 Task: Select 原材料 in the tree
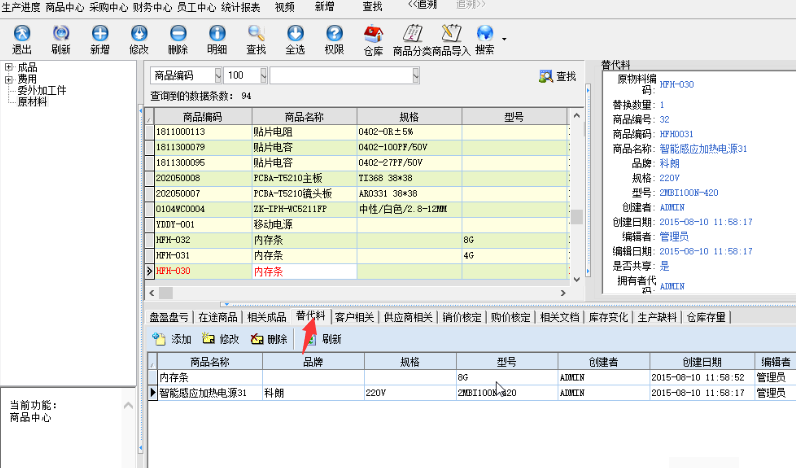pyautogui.click(x=32, y=102)
